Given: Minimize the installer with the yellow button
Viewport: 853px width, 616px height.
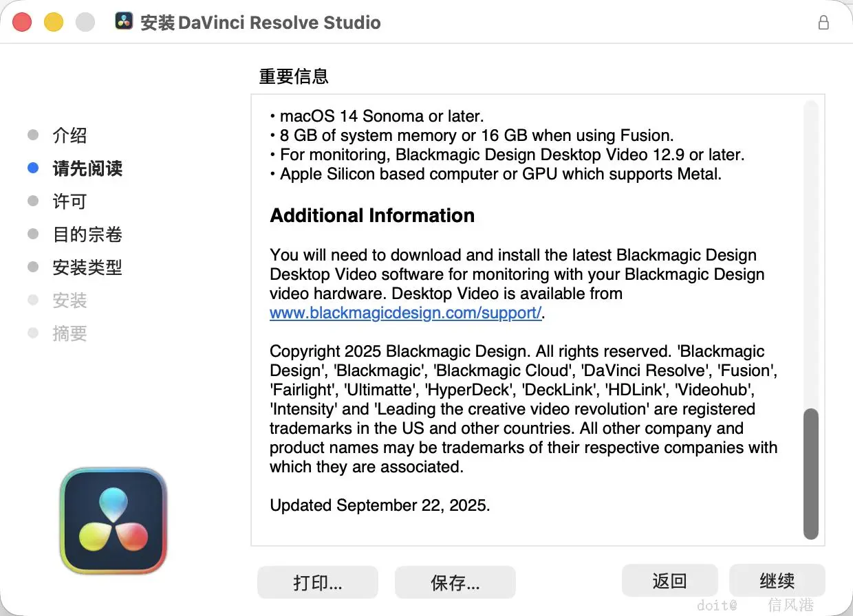Looking at the screenshot, I should click(54, 22).
